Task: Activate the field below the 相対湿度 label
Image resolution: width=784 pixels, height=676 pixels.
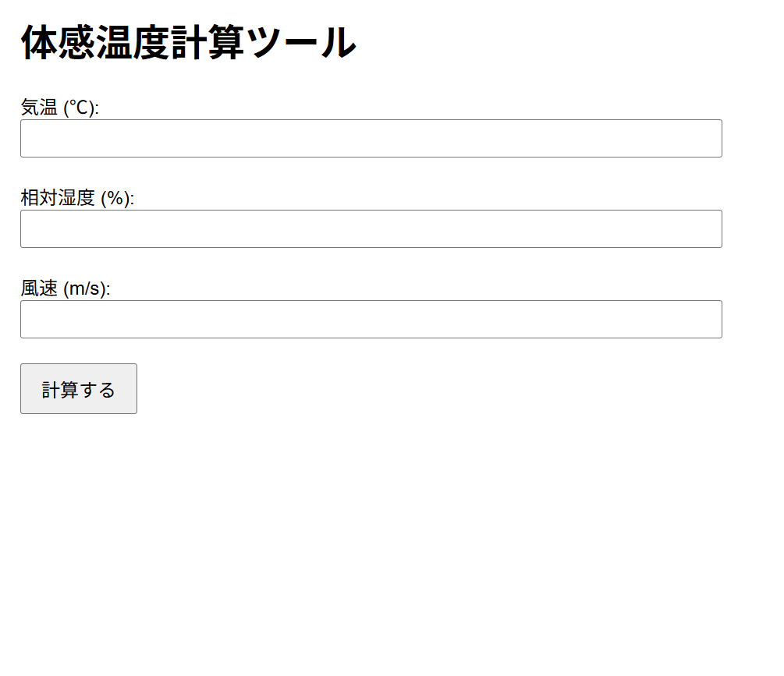Action: tap(371, 229)
